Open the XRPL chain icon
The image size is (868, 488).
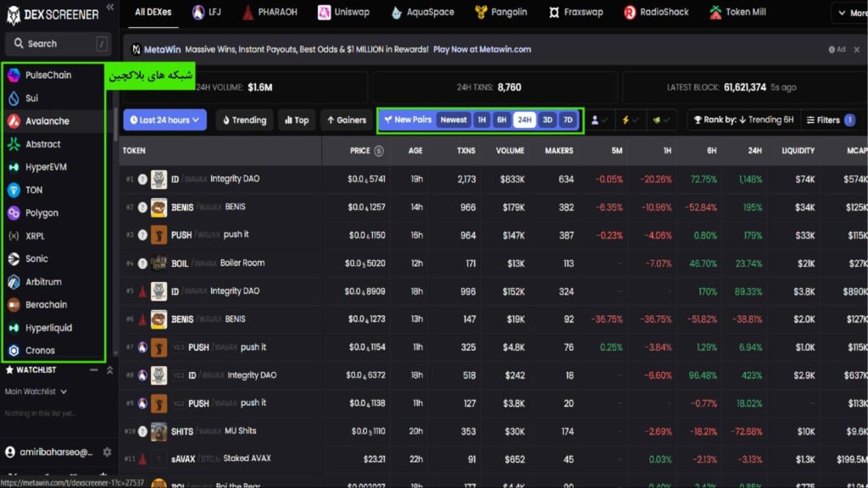pyautogui.click(x=14, y=236)
